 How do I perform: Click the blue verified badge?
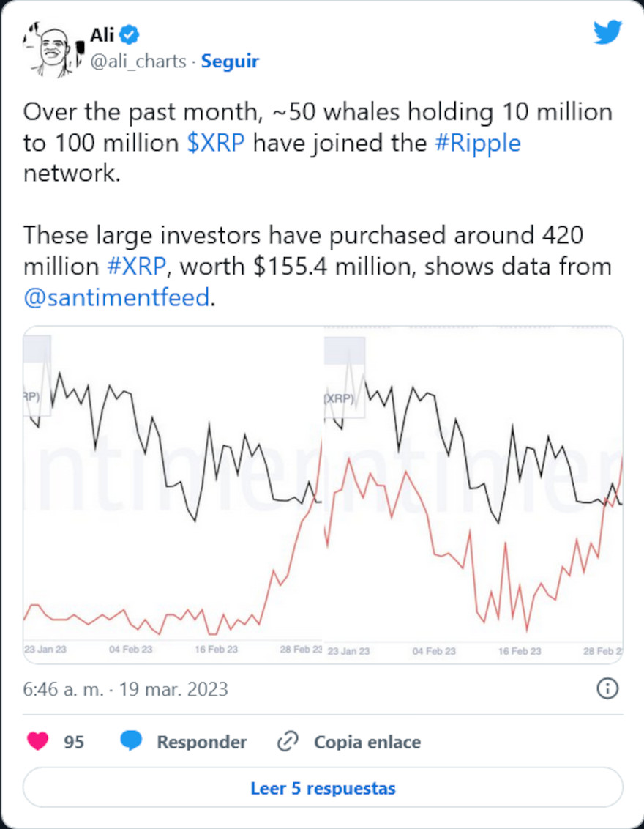click(x=130, y=34)
